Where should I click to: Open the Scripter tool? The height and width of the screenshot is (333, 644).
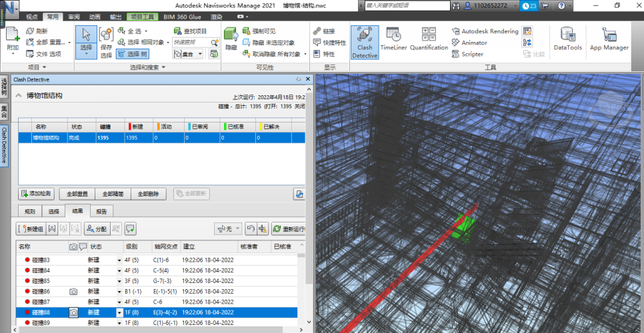[x=467, y=54]
